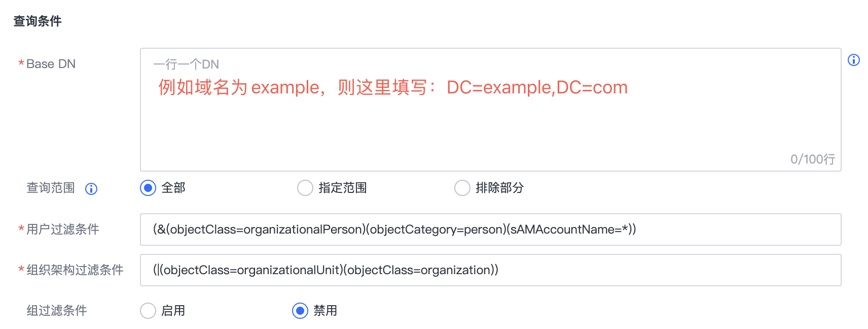Click the info icon next to 查询范围
This screenshot has width=868, height=329.
[91, 189]
